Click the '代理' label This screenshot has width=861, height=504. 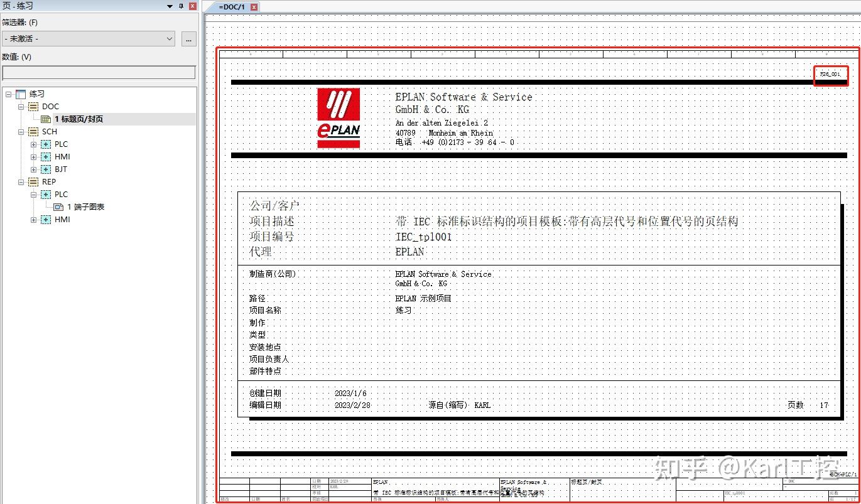pos(261,252)
